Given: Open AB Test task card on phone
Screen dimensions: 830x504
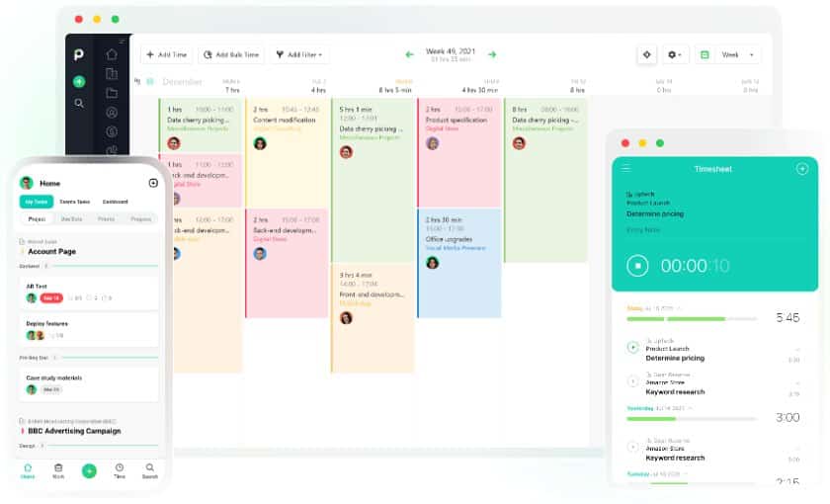Looking at the screenshot, I should [x=88, y=293].
